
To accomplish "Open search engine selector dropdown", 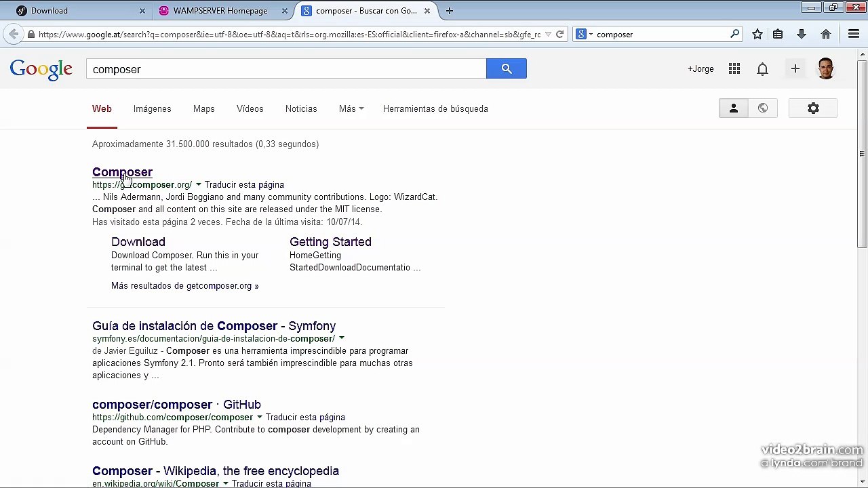I will pyautogui.click(x=584, y=34).
